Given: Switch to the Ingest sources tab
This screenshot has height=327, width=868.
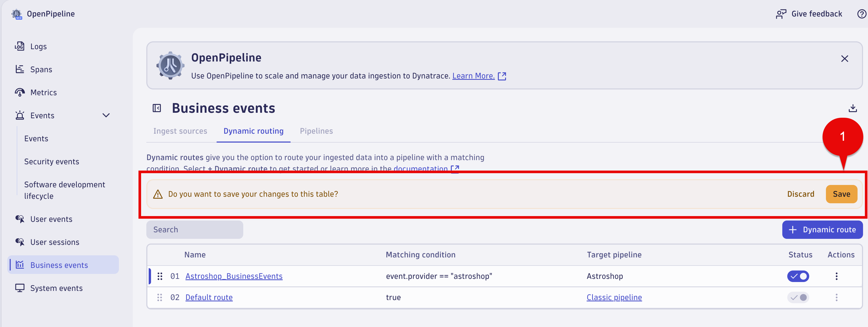Looking at the screenshot, I should pos(180,131).
